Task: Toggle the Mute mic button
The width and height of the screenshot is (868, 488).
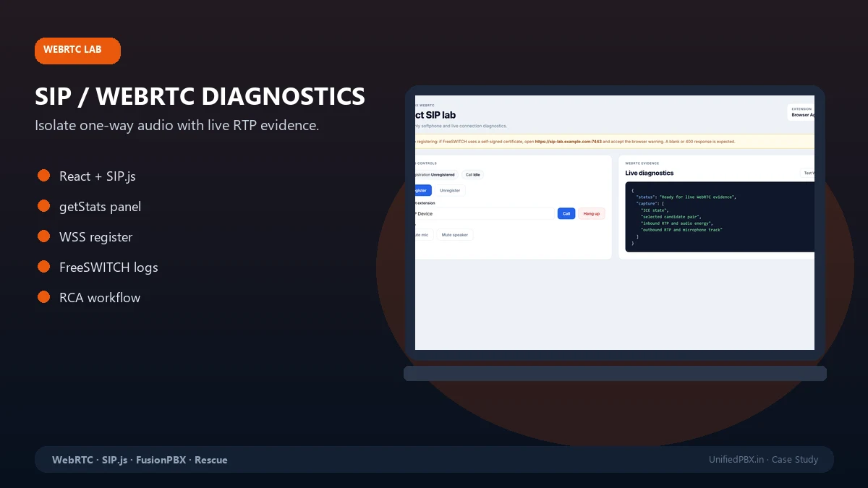Action: (424, 235)
